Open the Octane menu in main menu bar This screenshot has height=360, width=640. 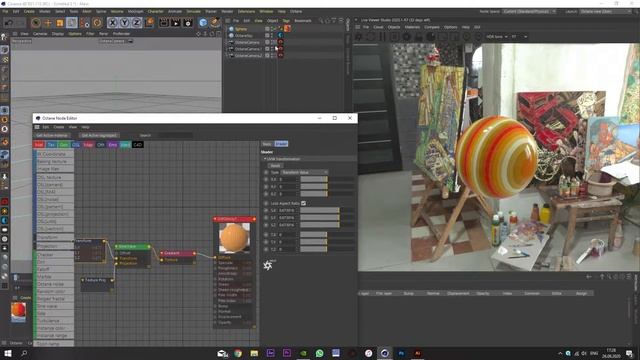296,11
